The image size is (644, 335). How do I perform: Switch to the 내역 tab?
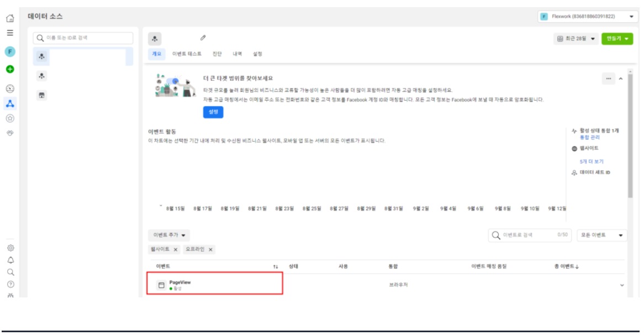[237, 54]
